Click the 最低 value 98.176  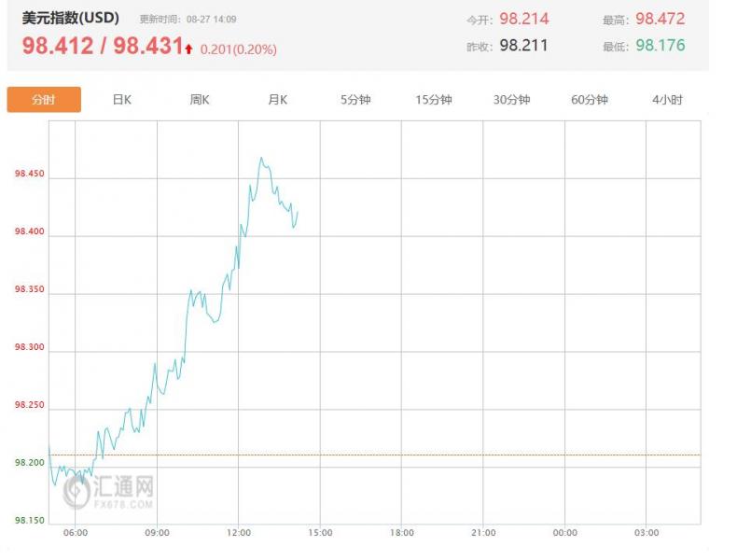click(x=660, y=45)
